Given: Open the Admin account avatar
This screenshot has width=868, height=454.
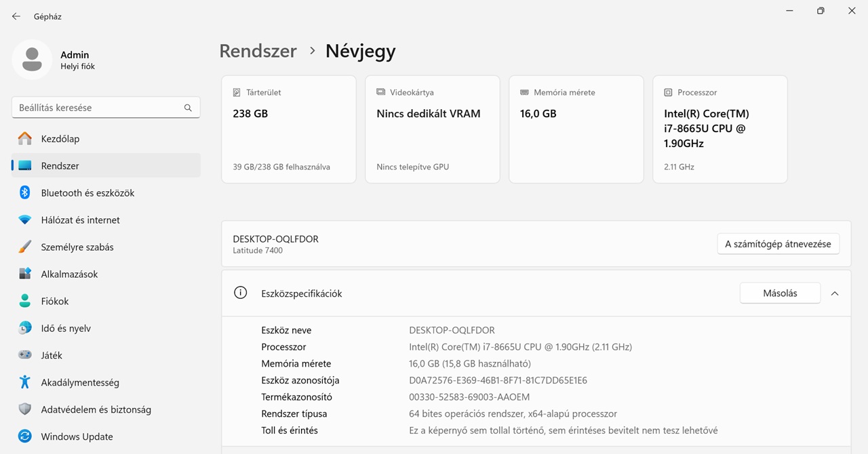Looking at the screenshot, I should tap(32, 60).
